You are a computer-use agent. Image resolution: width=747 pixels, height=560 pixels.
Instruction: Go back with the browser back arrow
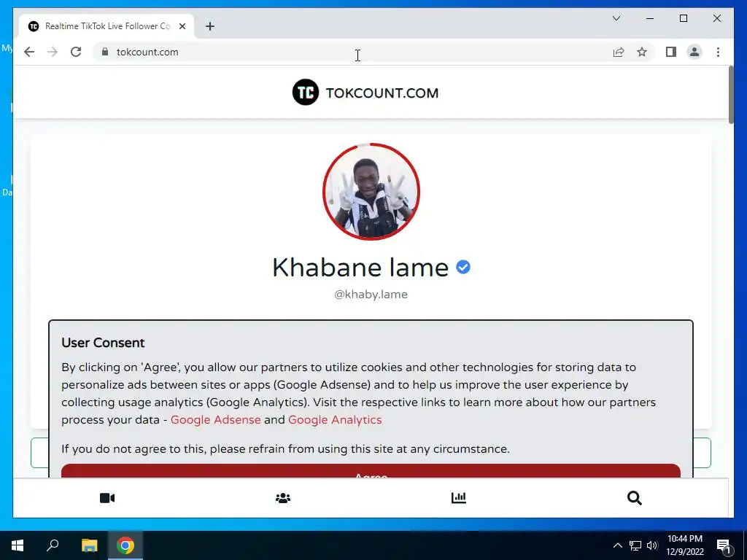tap(29, 52)
